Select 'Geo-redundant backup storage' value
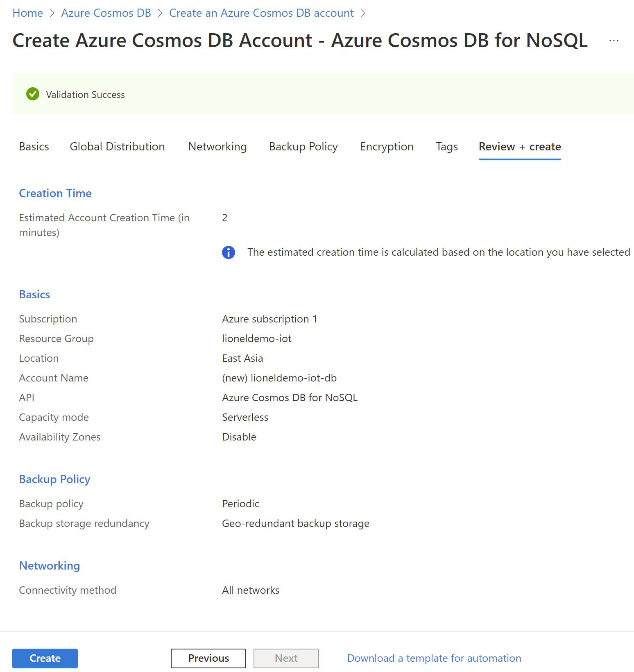The width and height of the screenshot is (634, 672). tap(296, 524)
